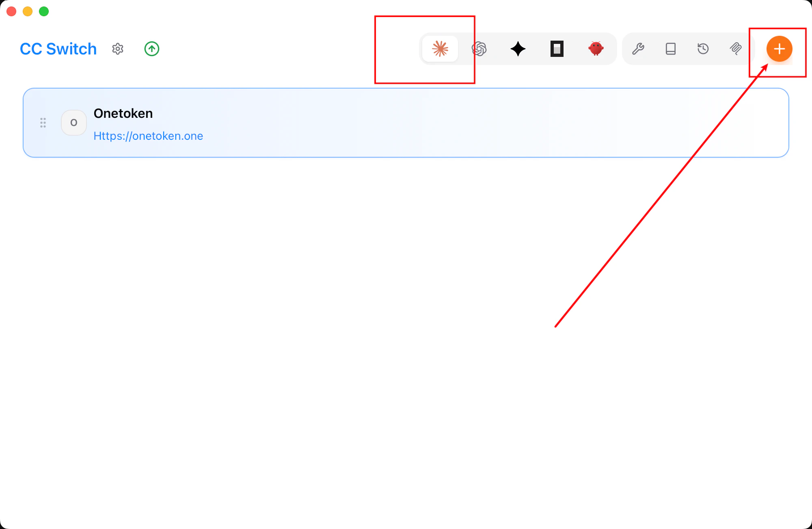The height and width of the screenshot is (529, 812).
Task: Select the Gemini sparkle star tab
Action: 518,49
